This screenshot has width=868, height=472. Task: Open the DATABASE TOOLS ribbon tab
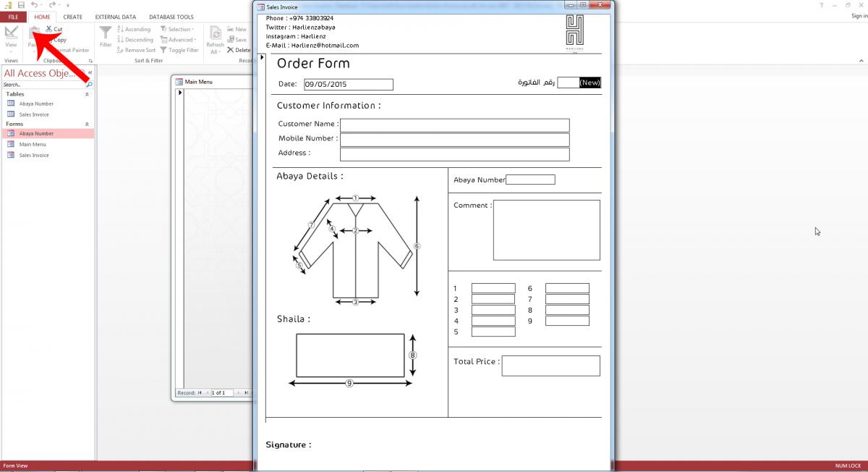pos(171,17)
